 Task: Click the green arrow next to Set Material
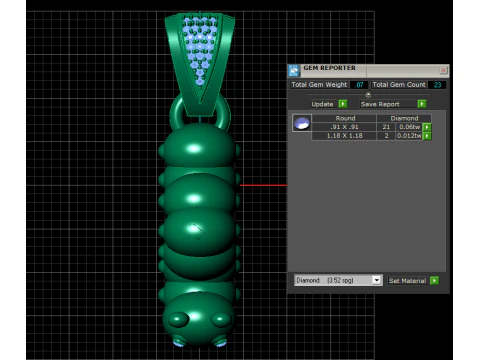pyautogui.click(x=434, y=281)
